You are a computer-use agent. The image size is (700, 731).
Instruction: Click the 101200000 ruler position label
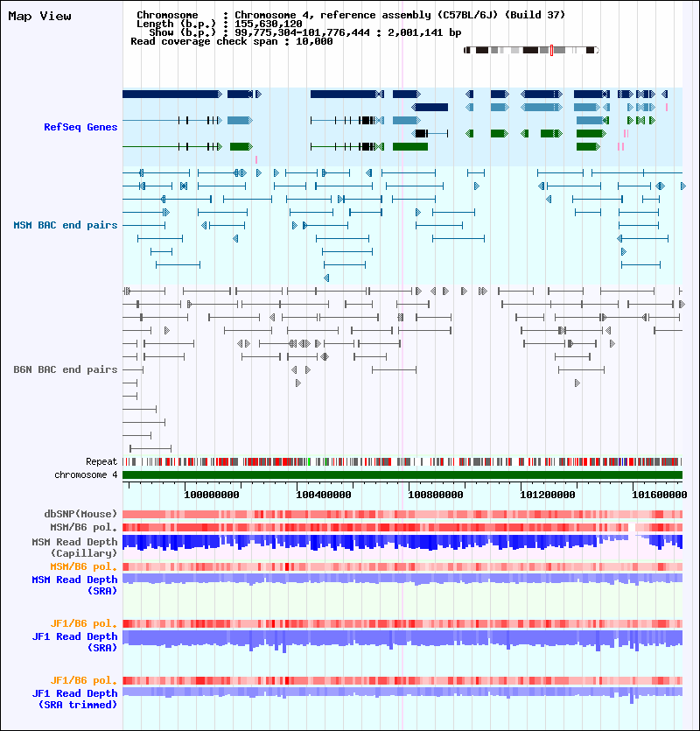pyautogui.click(x=548, y=495)
